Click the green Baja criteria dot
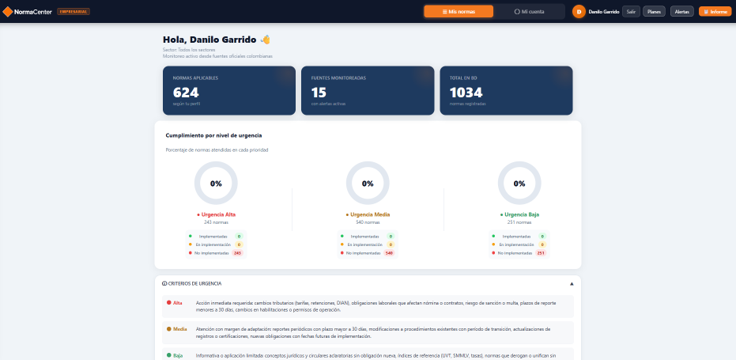 pyautogui.click(x=169, y=355)
